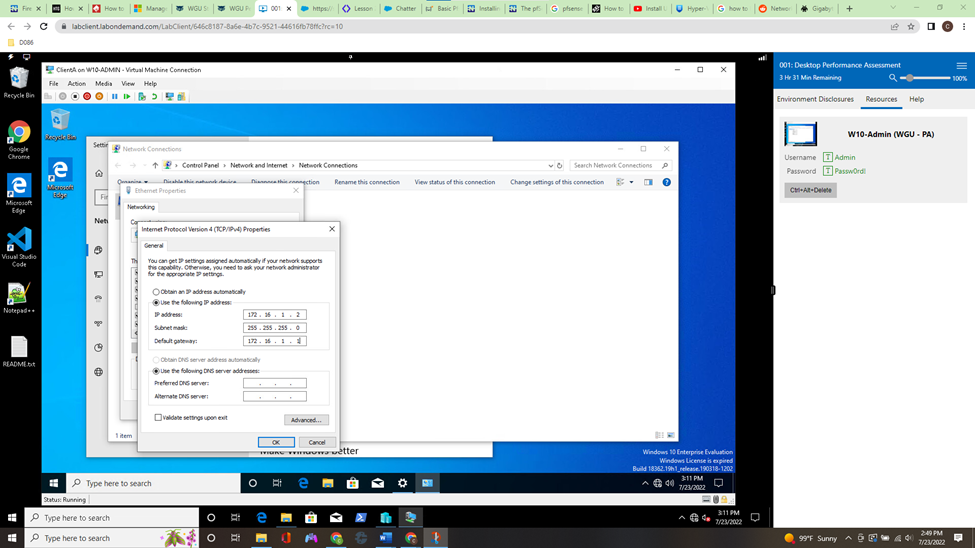This screenshot has width=975, height=548.
Task: Switch to Environment Disclosures tab
Action: [x=815, y=99]
